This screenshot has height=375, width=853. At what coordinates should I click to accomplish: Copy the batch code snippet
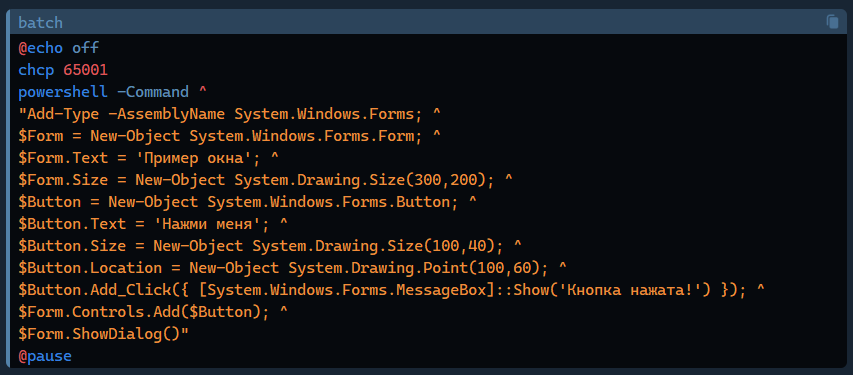coord(832,22)
